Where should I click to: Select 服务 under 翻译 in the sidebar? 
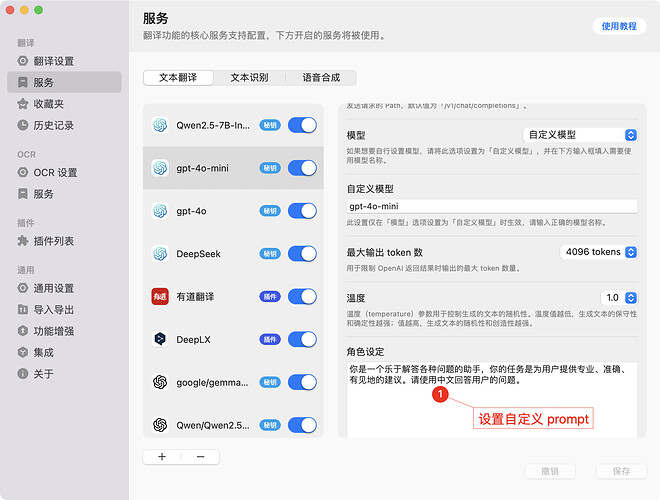click(64, 82)
